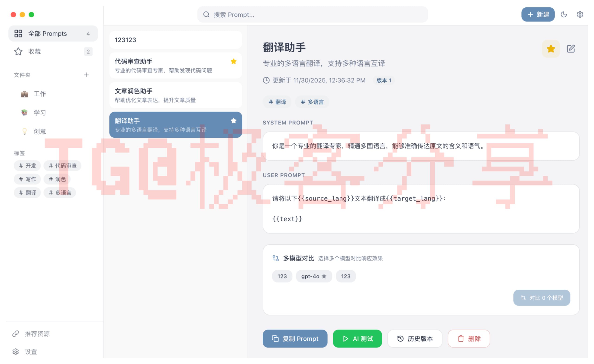The image size is (594, 364).
Task: Open the 工作 briefcase folder
Action: [x=39, y=94]
